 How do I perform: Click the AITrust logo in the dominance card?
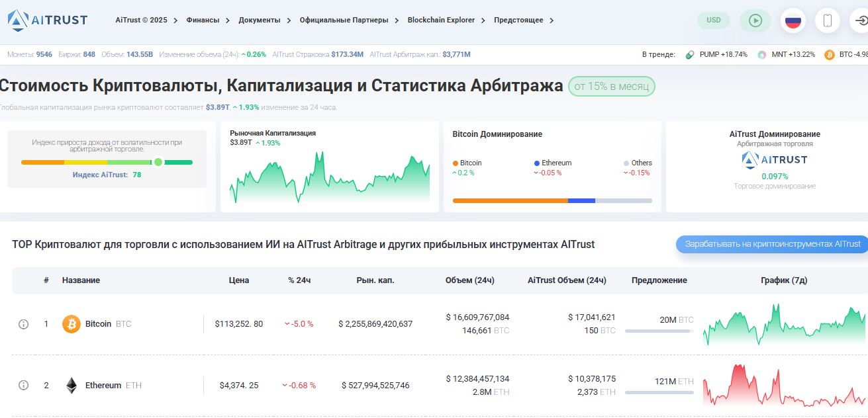[775, 159]
